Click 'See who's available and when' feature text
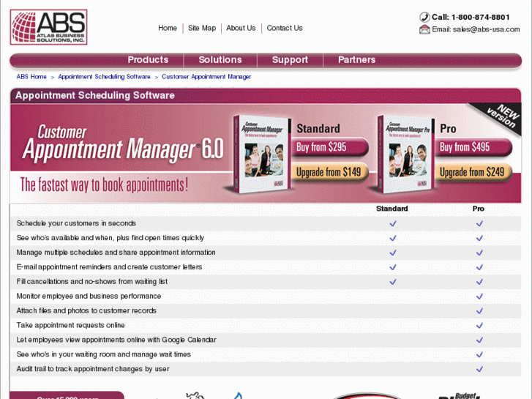This screenshot has height=399, width=532. tap(110, 238)
